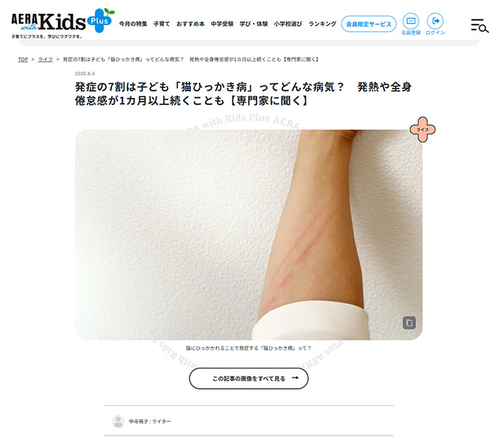
Task: Click the ログイン arrow icon
Action: (435, 21)
